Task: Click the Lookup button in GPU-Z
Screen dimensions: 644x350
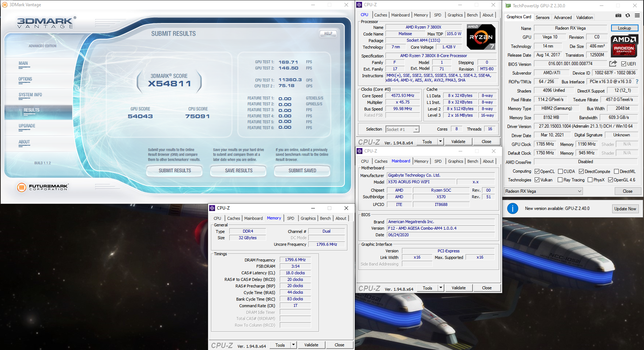Action: coord(624,28)
